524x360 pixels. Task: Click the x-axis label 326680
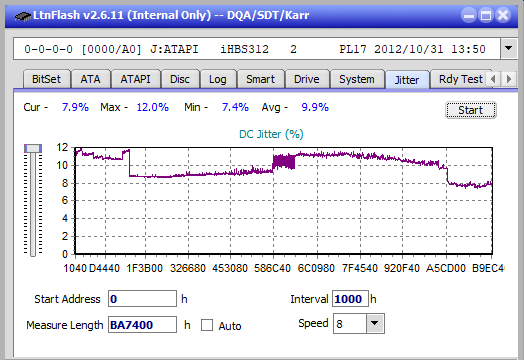[x=188, y=268]
